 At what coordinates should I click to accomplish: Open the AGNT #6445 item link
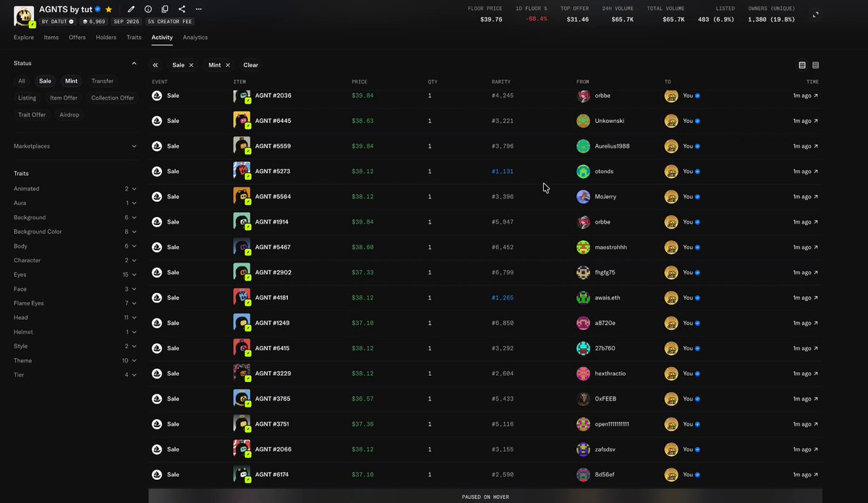273,121
